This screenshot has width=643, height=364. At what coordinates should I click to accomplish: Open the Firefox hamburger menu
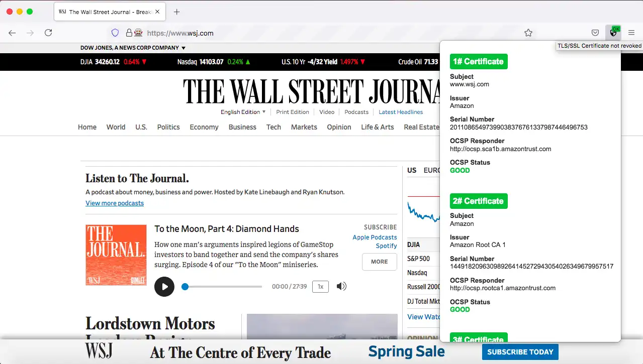tap(631, 33)
